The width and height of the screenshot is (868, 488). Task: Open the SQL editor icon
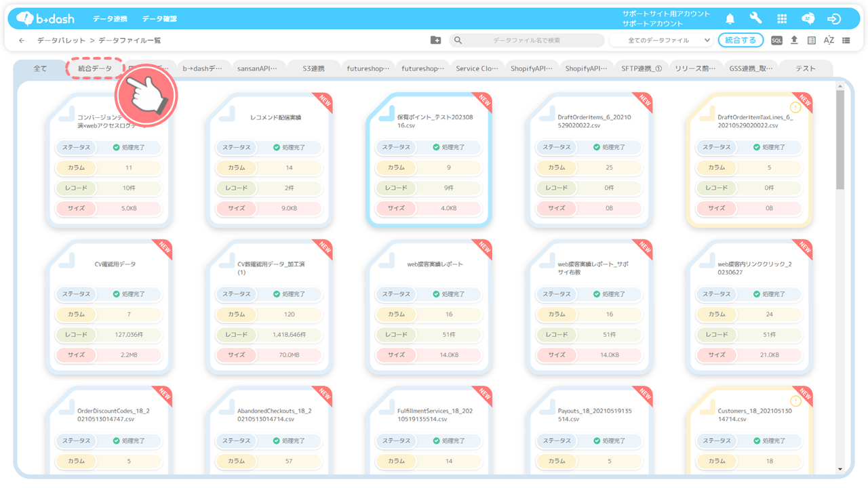(x=776, y=41)
